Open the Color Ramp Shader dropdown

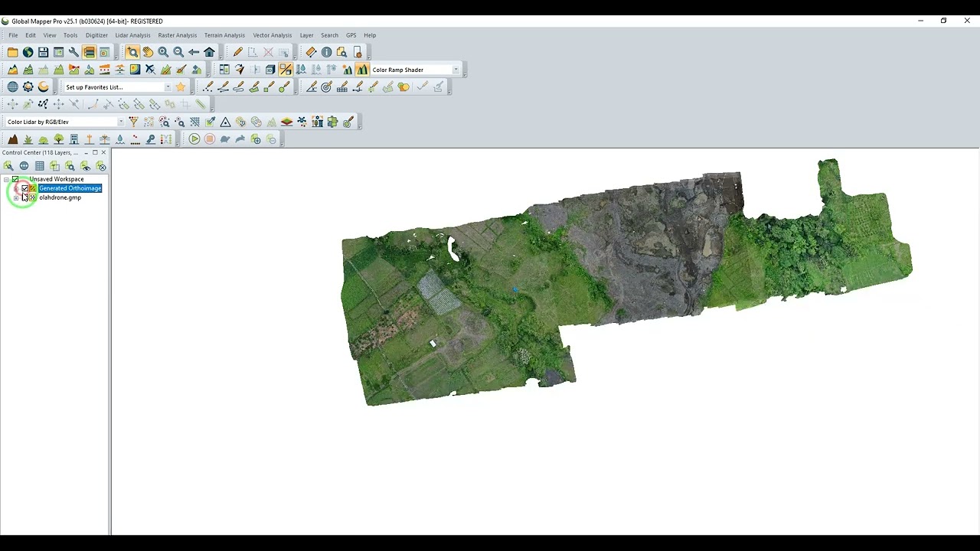456,70
